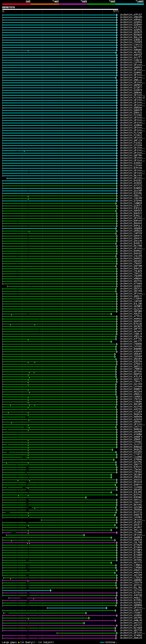Select label UniRef100_Q9U4Y1
Screen dimensions: 146x644
[131, 236]
